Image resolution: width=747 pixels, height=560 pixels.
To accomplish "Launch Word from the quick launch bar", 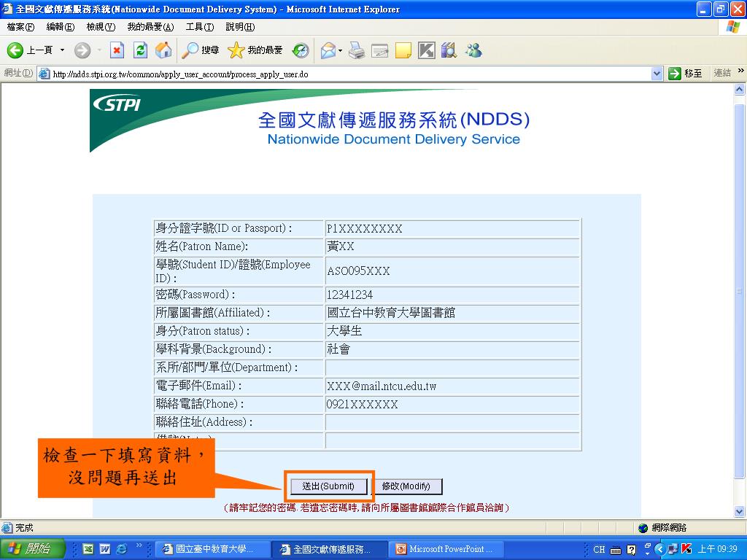I will click(x=105, y=549).
